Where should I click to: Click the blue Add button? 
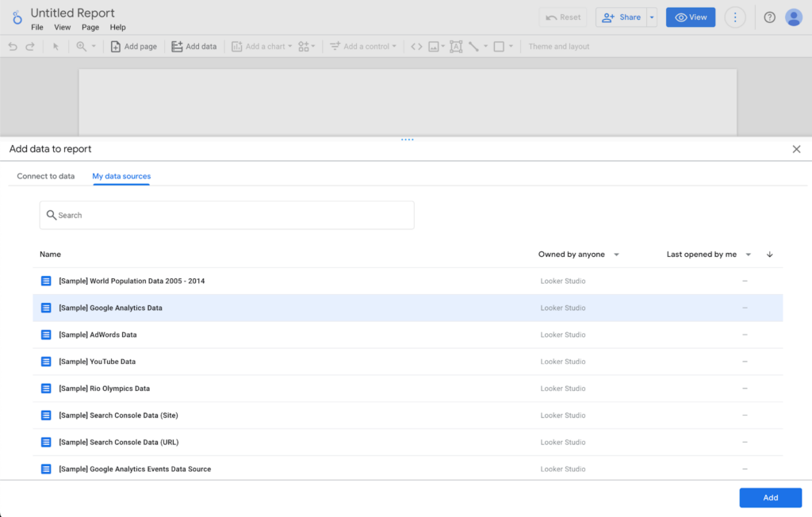click(771, 498)
